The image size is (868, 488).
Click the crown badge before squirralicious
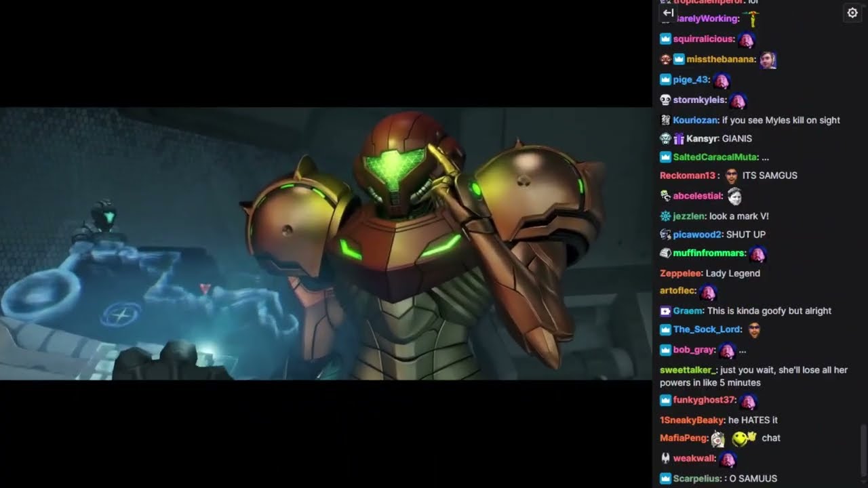coord(665,39)
